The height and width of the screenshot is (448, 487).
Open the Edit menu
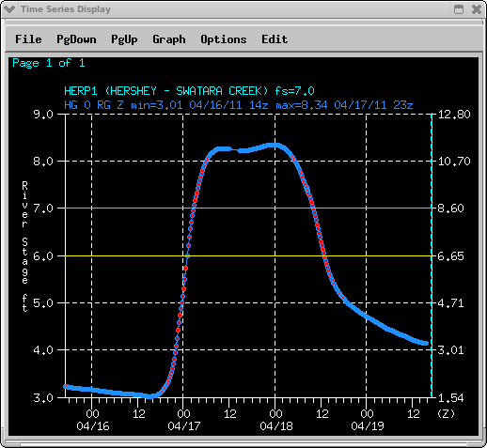point(275,39)
